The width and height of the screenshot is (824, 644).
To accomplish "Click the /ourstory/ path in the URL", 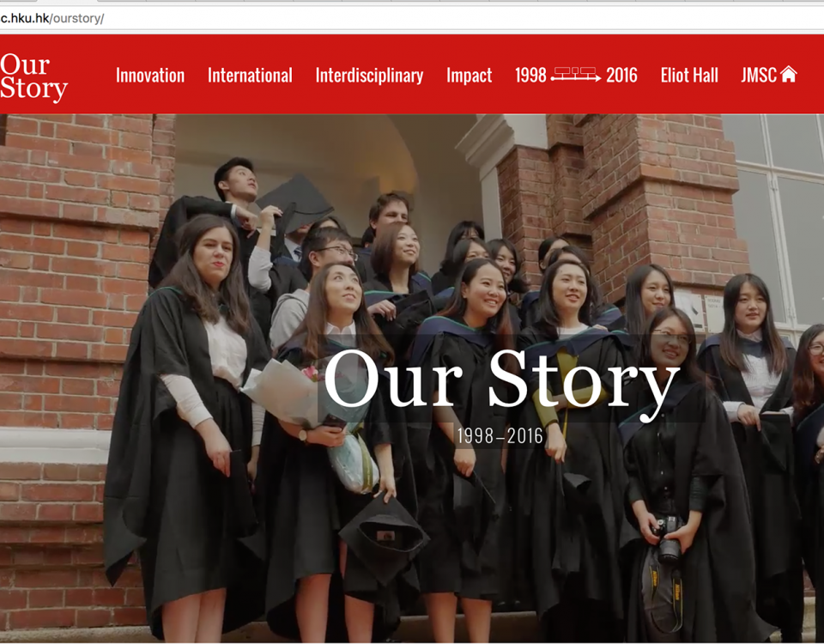I will (x=76, y=18).
